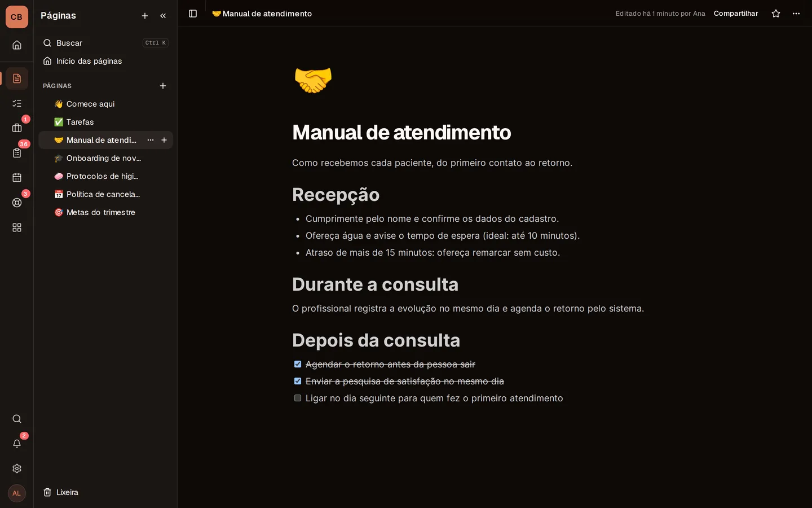Click the "Recepção" heading
Image resolution: width=812 pixels, height=508 pixels.
coord(336,195)
